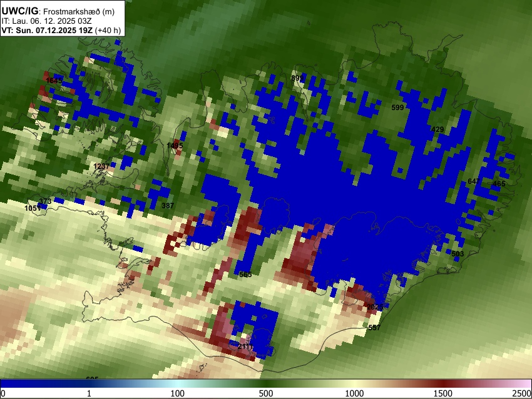Click the map value label 2023

375,307
